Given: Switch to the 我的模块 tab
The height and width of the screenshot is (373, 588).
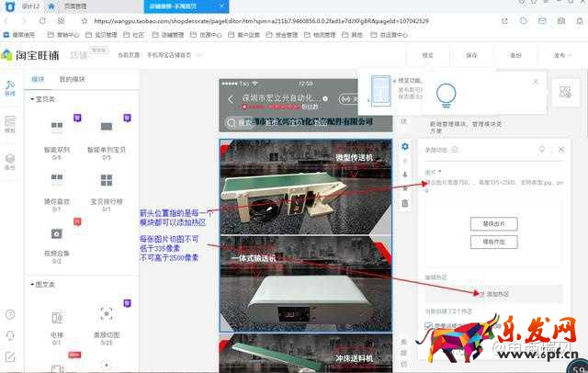Looking at the screenshot, I should pos(73,80).
